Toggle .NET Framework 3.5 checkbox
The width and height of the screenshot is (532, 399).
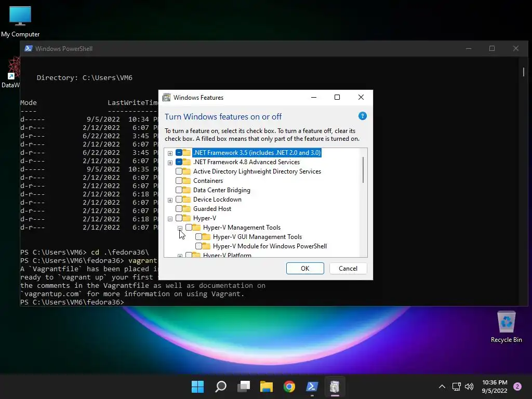coord(179,153)
